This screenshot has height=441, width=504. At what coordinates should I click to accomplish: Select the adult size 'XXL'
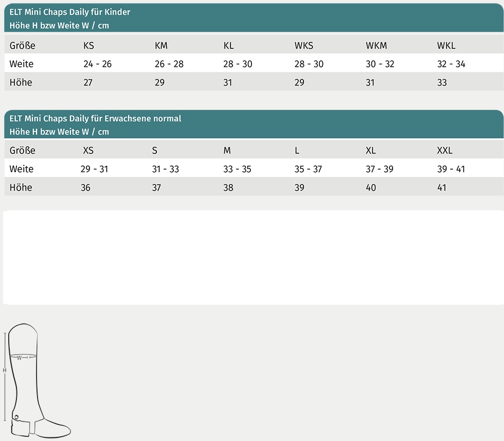tap(444, 150)
